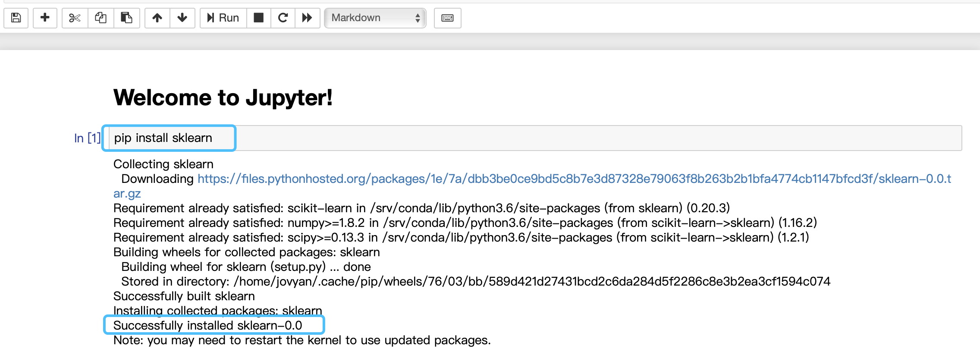Image resolution: width=980 pixels, height=352 pixels.
Task: Insert a new cell below with plus icon
Action: (45, 18)
